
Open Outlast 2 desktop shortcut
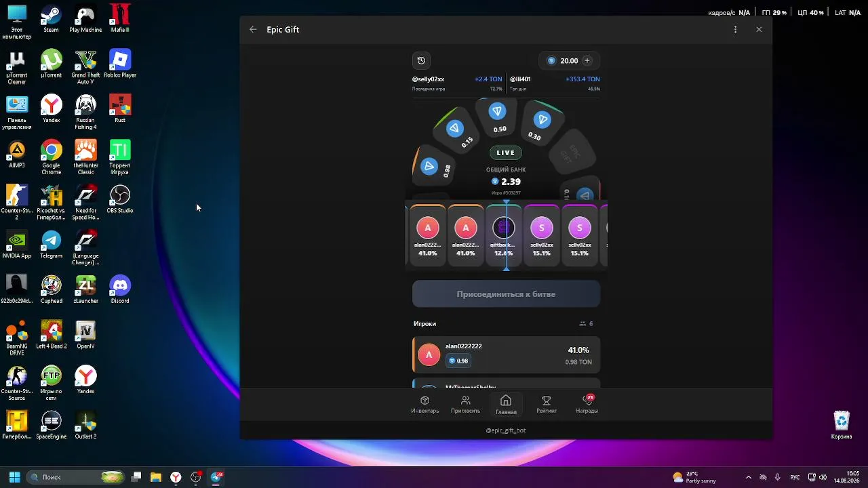click(x=85, y=426)
